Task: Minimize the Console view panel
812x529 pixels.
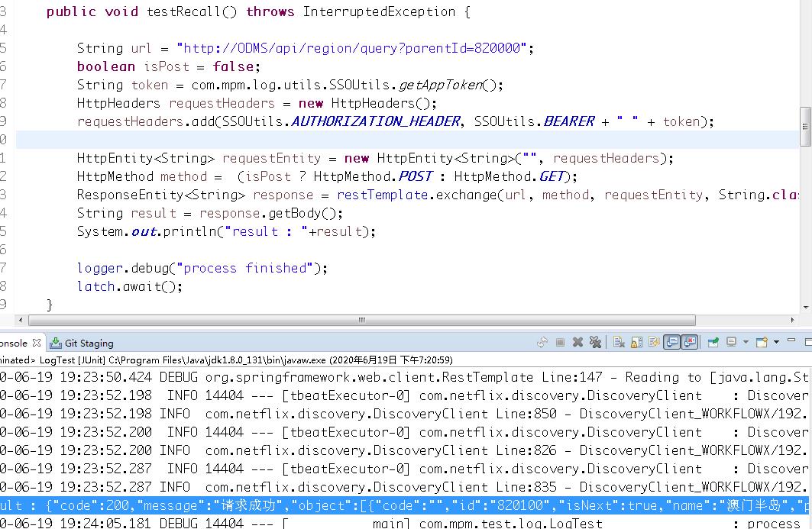Action: (x=791, y=340)
